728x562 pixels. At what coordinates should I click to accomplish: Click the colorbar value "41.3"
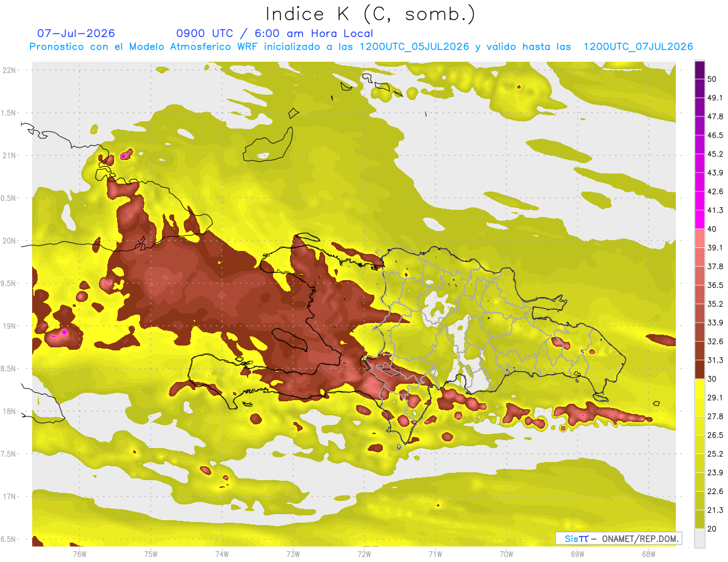coord(715,210)
